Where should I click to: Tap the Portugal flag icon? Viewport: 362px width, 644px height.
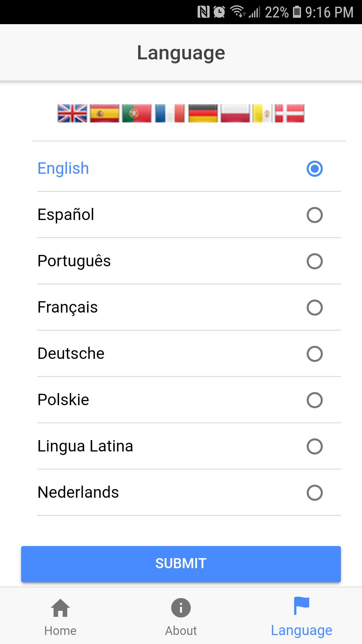pyautogui.click(x=137, y=113)
